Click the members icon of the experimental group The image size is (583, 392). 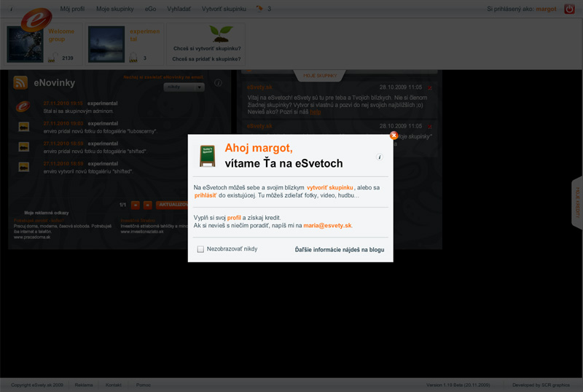pyautogui.click(x=133, y=58)
